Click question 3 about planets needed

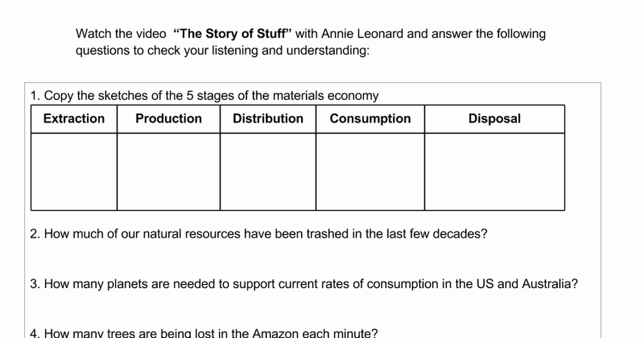(x=304, y=284)
